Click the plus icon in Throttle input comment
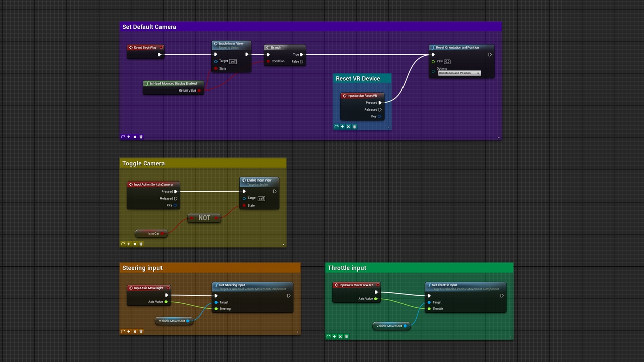 pyautogui.click(x=334, y=336)
